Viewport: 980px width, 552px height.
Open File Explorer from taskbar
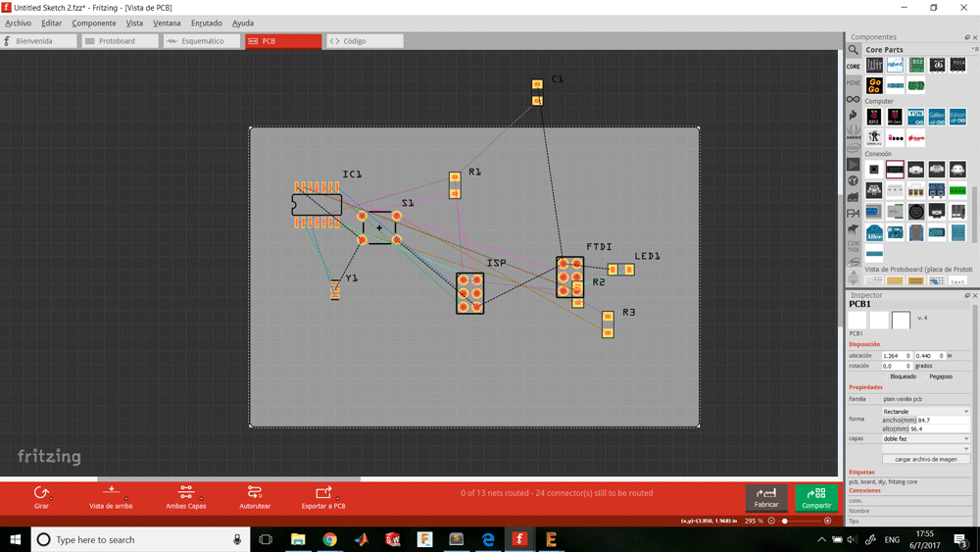click(x=298, y=539)
